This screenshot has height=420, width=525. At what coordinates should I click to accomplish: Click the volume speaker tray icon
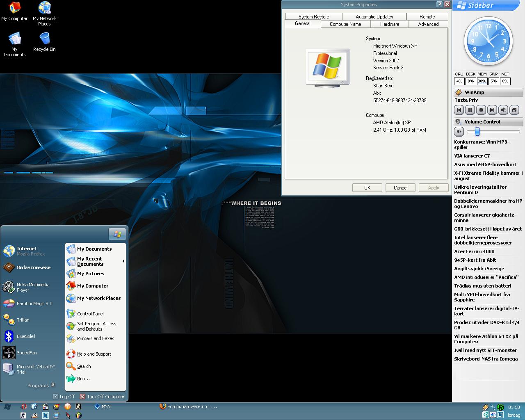493,415
